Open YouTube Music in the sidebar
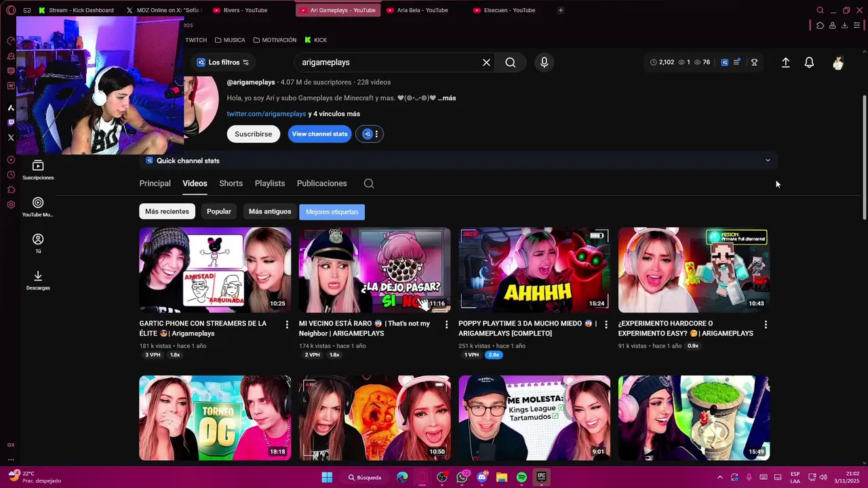Screen dimensions: 868x488 click(x=38, y=207)
